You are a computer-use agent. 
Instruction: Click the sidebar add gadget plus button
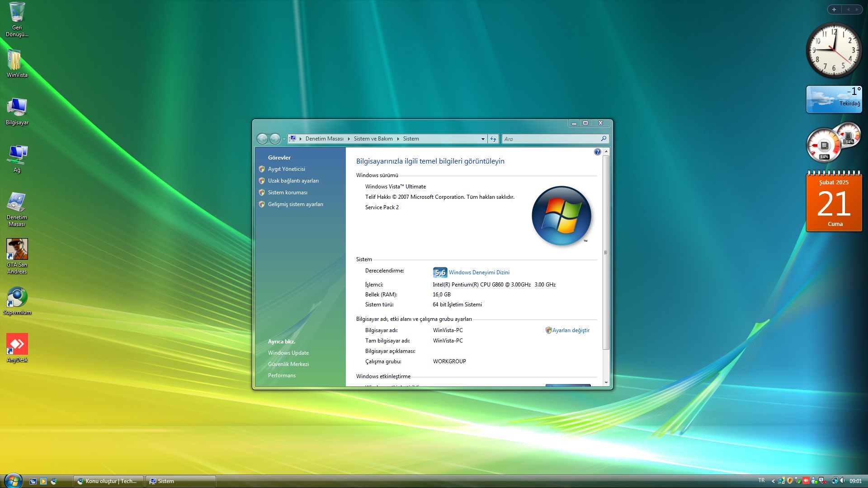coord(834,9)
